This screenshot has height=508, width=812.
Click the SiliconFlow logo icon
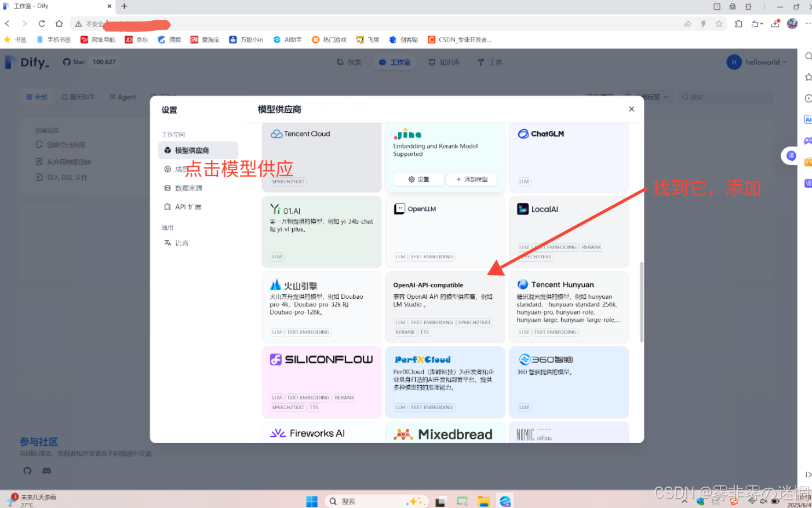[276, 360]
